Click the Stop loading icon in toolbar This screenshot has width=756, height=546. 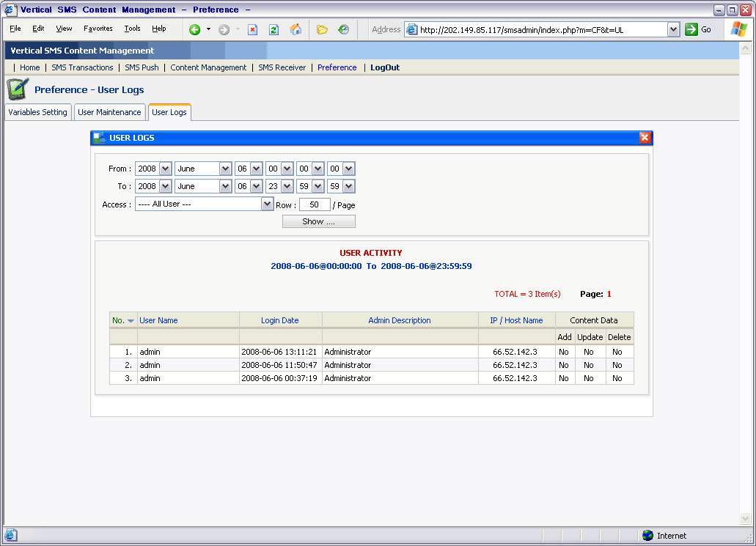click(x=252, y=29)
